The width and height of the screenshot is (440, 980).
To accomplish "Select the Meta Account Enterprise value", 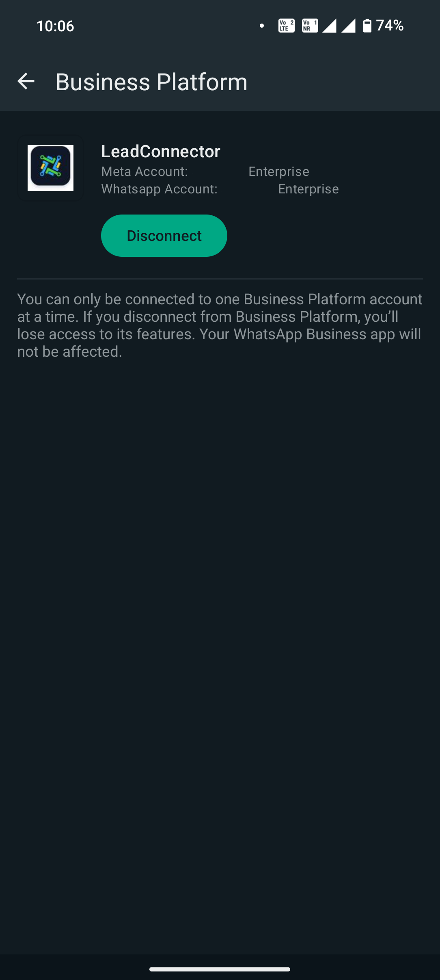I will 279,171.
